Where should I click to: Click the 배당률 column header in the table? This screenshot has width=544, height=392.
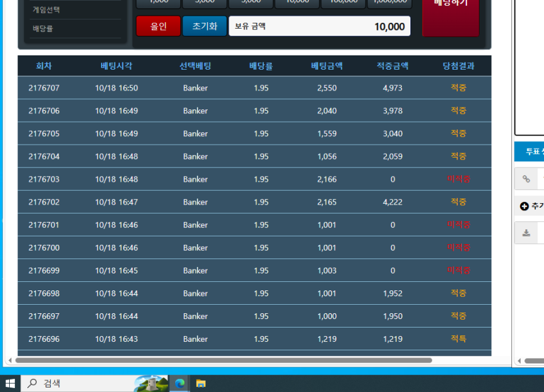tap(261, 66)
